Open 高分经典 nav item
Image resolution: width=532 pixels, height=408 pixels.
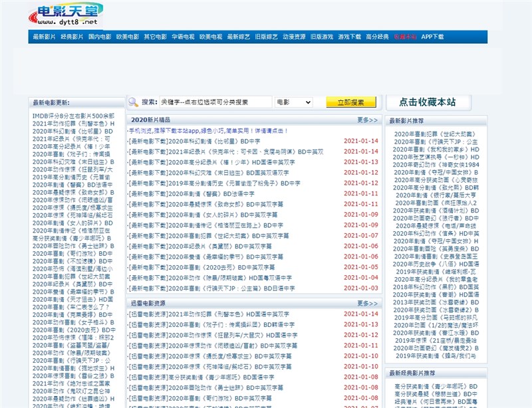click(x=377, y=37)
